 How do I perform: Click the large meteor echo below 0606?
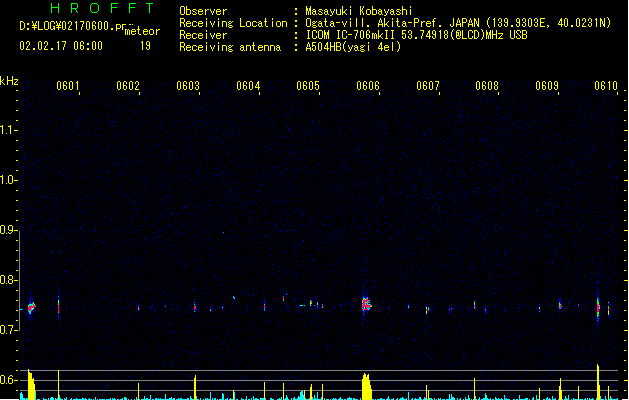(366, 305)
